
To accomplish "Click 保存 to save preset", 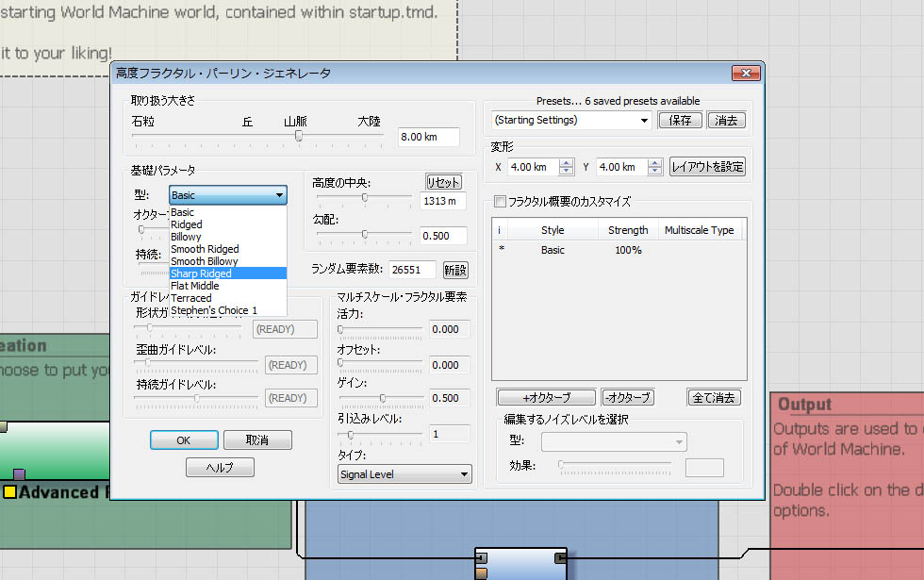I will (680, 121).
